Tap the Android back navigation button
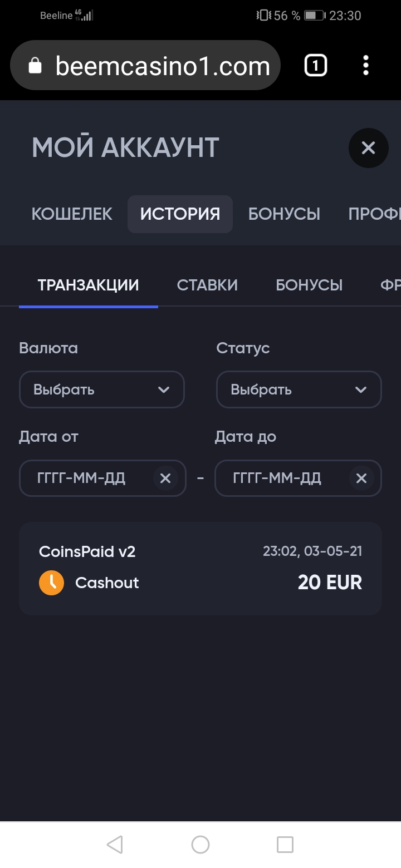 [114, 845]
